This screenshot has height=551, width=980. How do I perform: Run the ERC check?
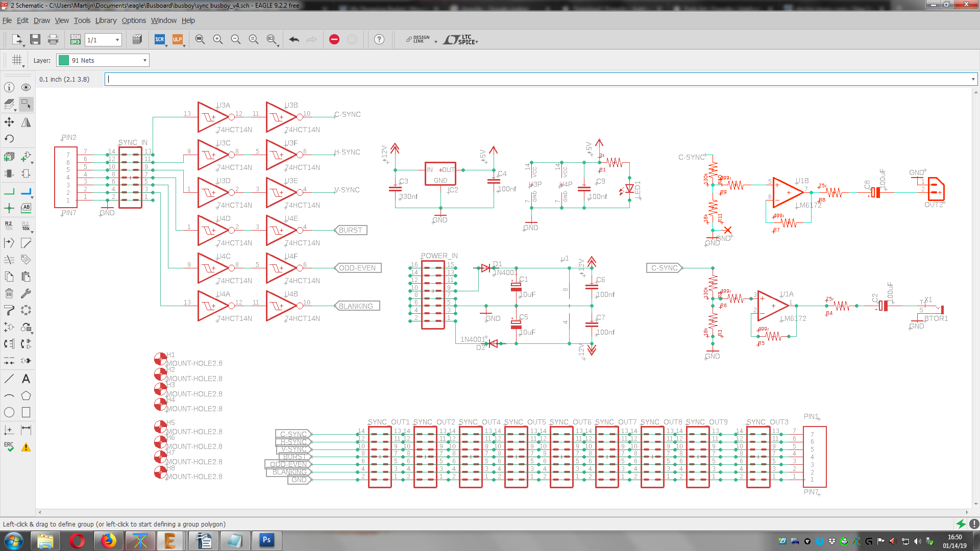click(x=9, y=447)
